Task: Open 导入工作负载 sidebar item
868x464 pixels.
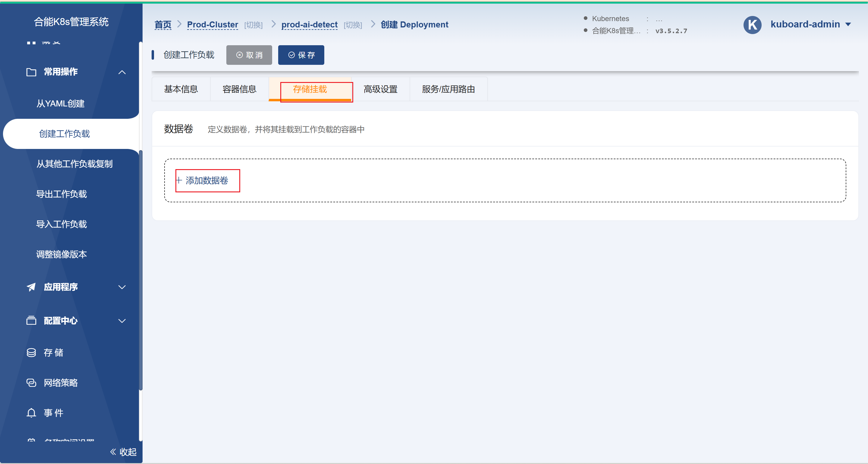Action: (61, 224)
